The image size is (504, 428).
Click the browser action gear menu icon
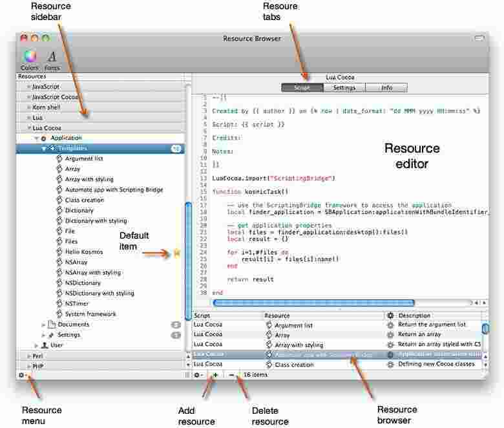198,375
